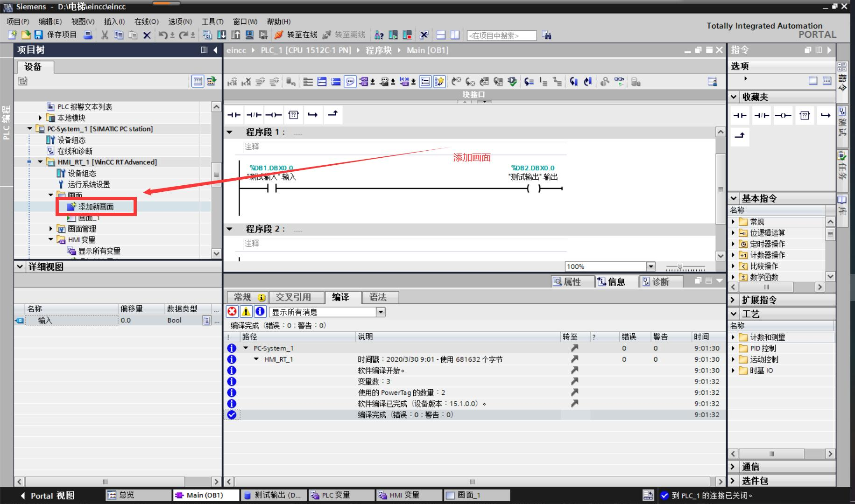Click the undo icon in the toolbar
The width and height of the screenshot is (855, 504).
click(163, 35)
